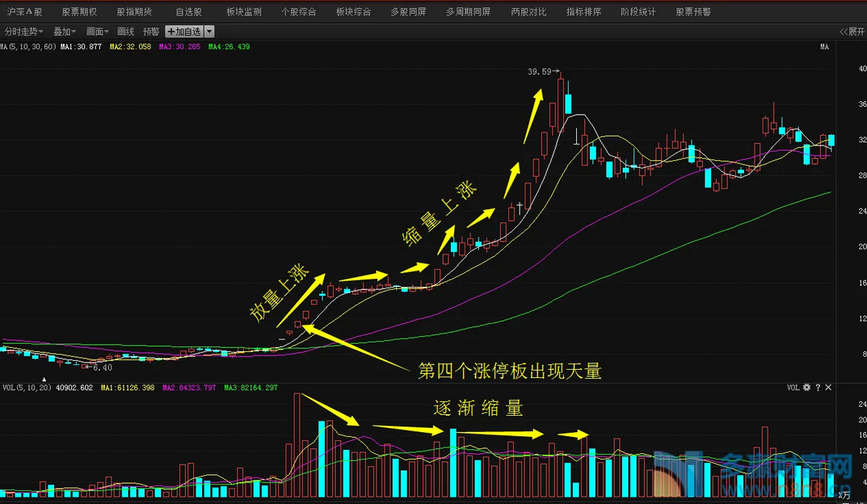Click the yellow MA2:32.058 value
Viewport: 867px width, 504px height.
130,47
